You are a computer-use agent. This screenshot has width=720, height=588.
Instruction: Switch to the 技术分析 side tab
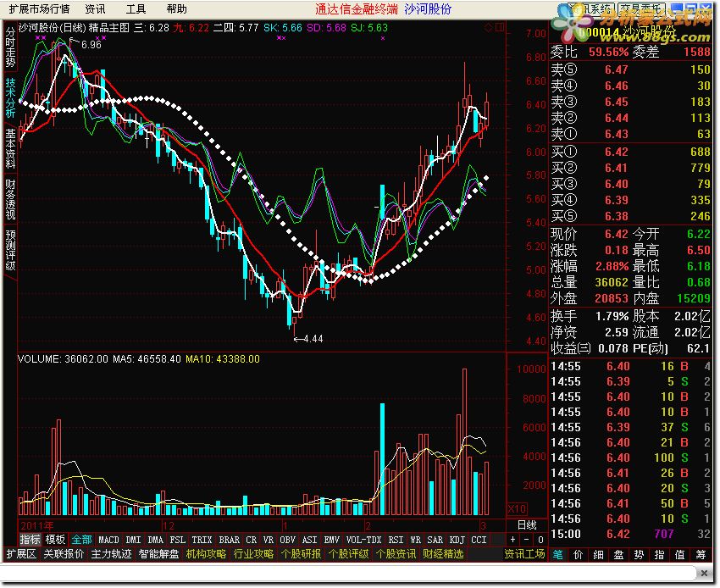click(x=10, y=97)
